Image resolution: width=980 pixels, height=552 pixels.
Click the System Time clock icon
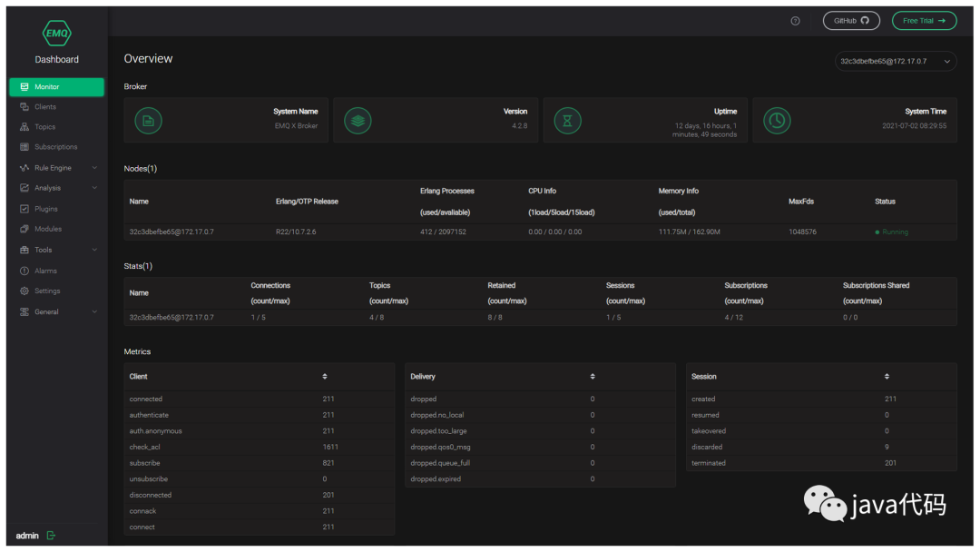tap(777, 121)
